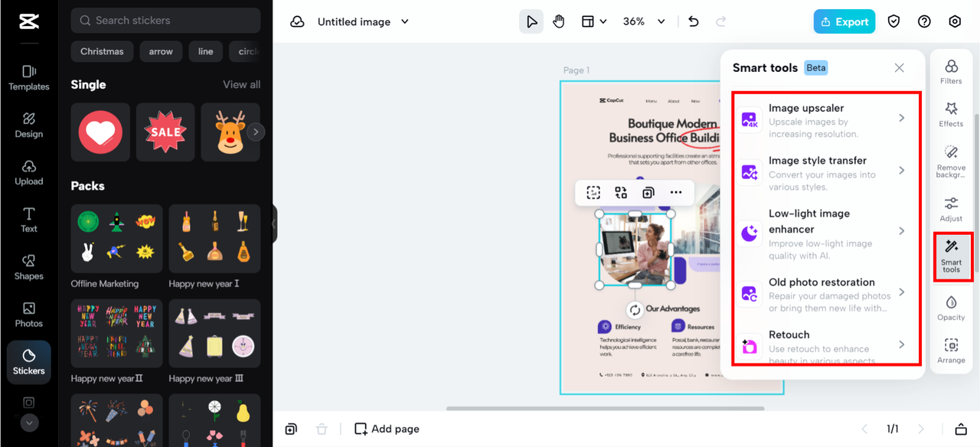Select the pointer select tool
980x447 pixels.
point(531,21)
